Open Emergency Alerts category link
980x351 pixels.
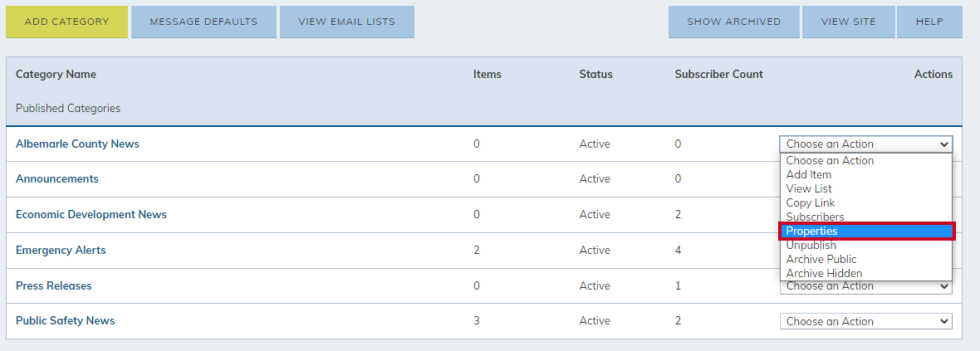click(x=61, y=250)
